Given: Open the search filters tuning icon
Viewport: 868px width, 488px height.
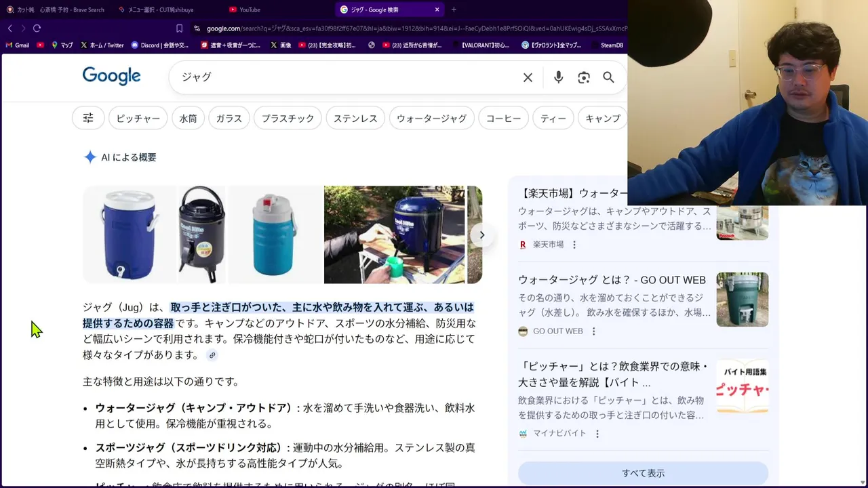Looking at the screenshot, I should click(x=88, y=118).
